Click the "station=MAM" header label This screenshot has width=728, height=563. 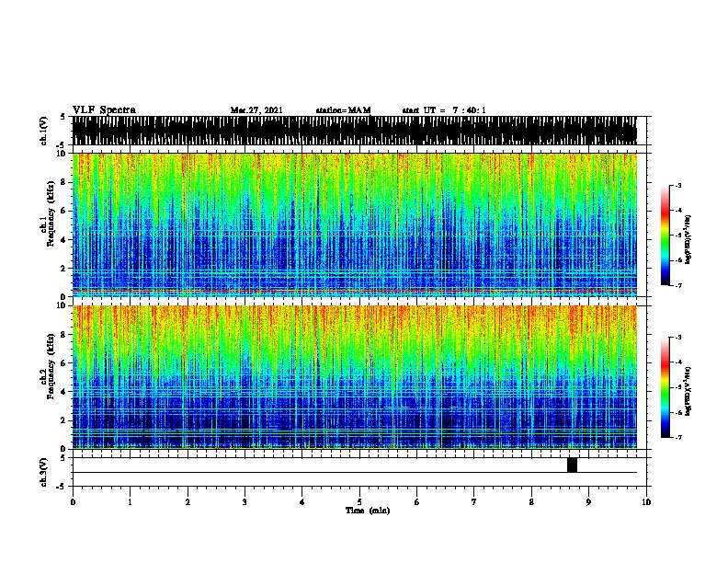click(343, 110)
